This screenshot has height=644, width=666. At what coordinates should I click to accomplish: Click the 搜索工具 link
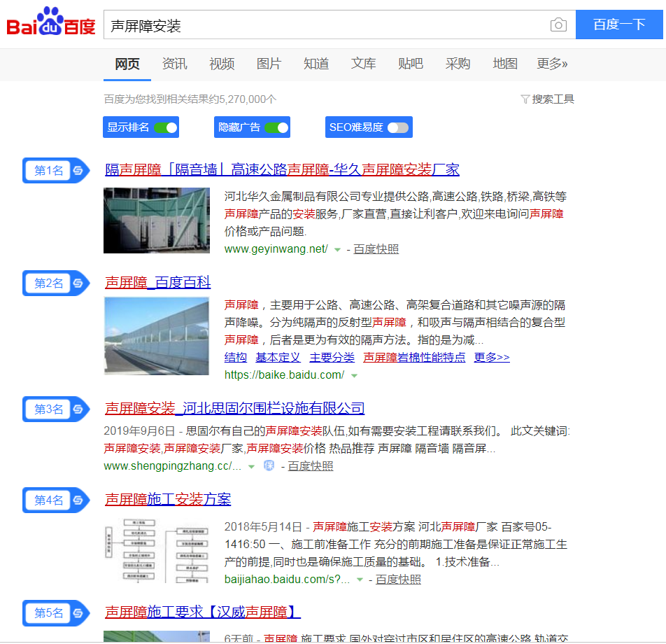pos(553,99)
